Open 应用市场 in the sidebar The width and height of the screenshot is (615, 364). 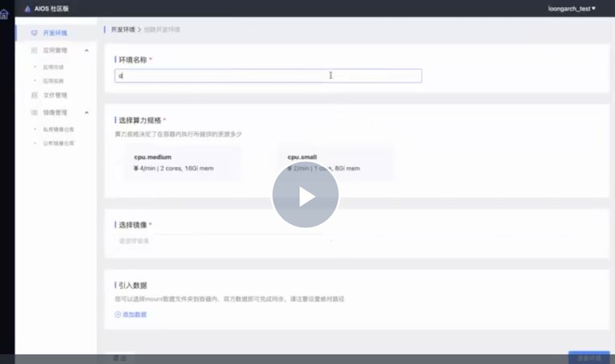54,67
